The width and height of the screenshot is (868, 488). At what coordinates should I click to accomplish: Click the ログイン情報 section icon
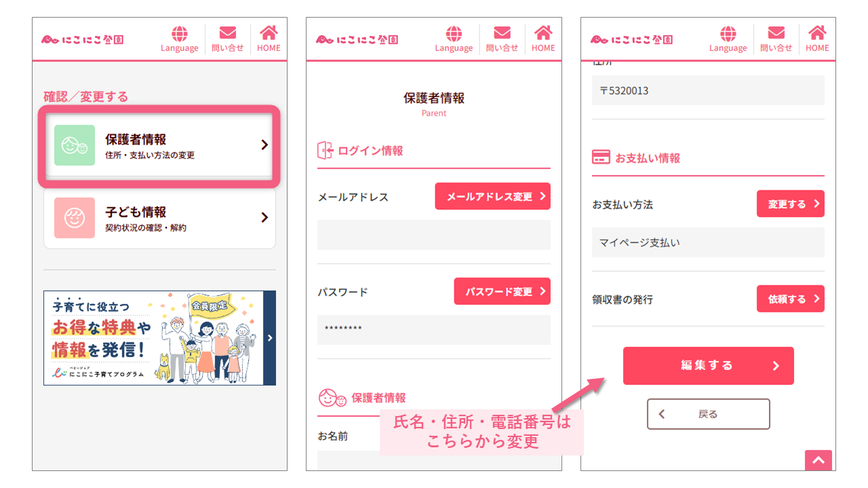[x=325, y=150]
